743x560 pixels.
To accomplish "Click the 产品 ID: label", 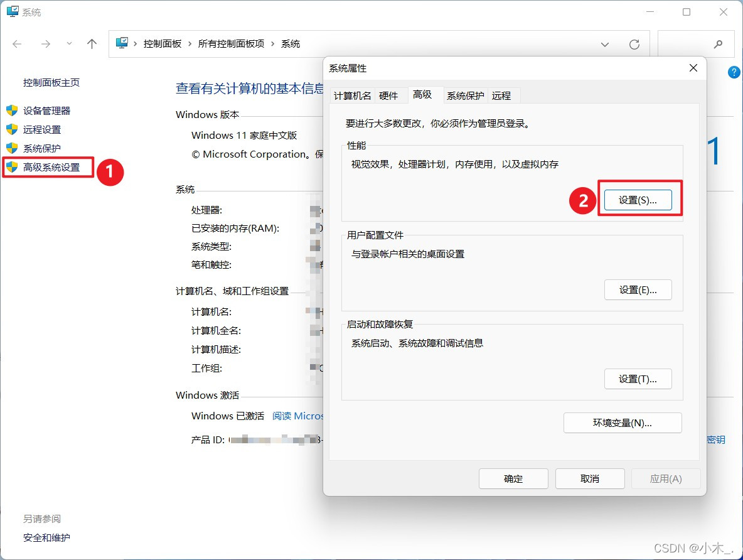I will [208, 439].
